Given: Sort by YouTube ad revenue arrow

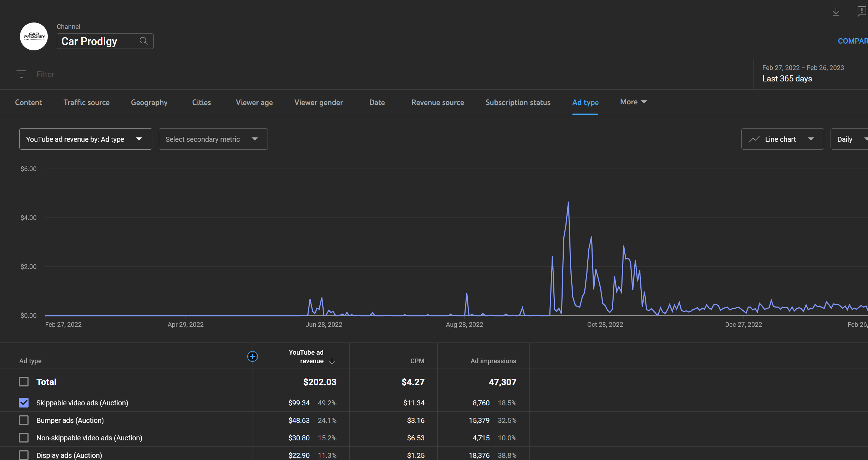Looking at the screenshot, I should 332,361.
